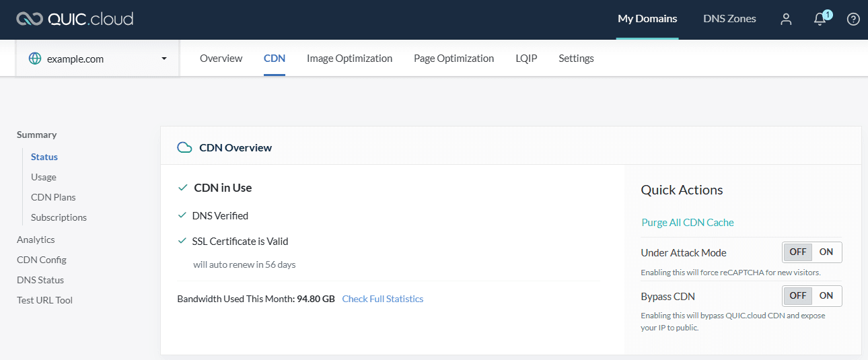Open the DNS Zones menu

click(x=729, y=19)
